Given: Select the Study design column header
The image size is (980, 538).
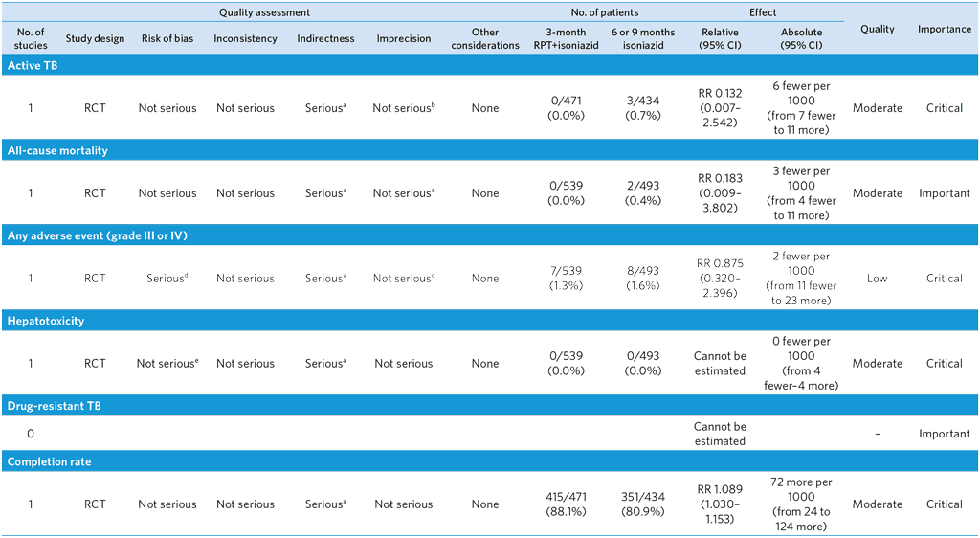Looking at the screenshot, I should coord(95,39).
